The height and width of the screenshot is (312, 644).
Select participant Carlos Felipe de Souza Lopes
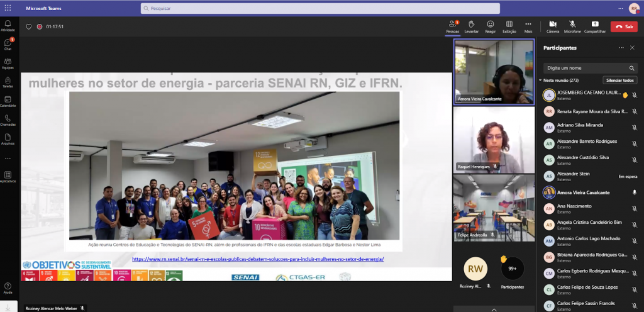(590, 290)
